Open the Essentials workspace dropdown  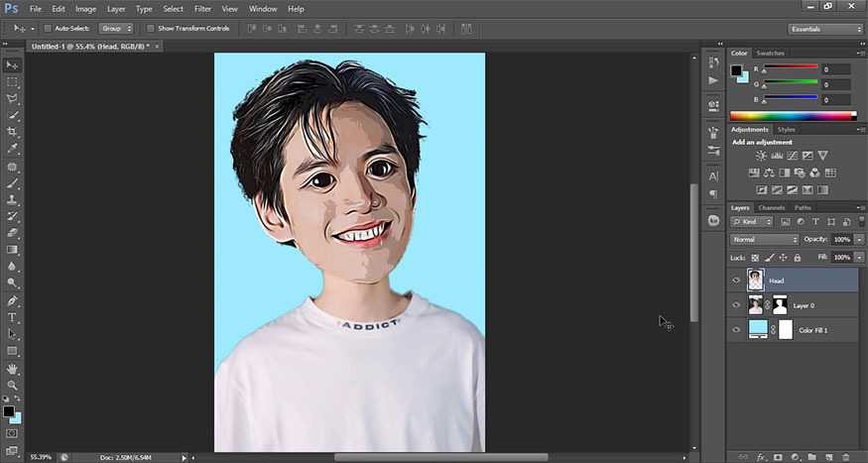click(825, 29)
